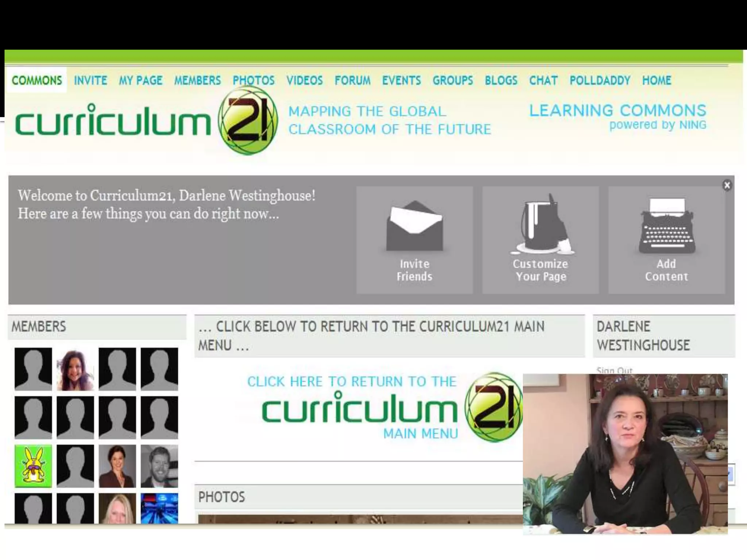The width and height of the screenshot is (747, 560).
Task: Click the MAPPING THE GLOBAL CLASSROOM tagline
Action: pos(390,120)
